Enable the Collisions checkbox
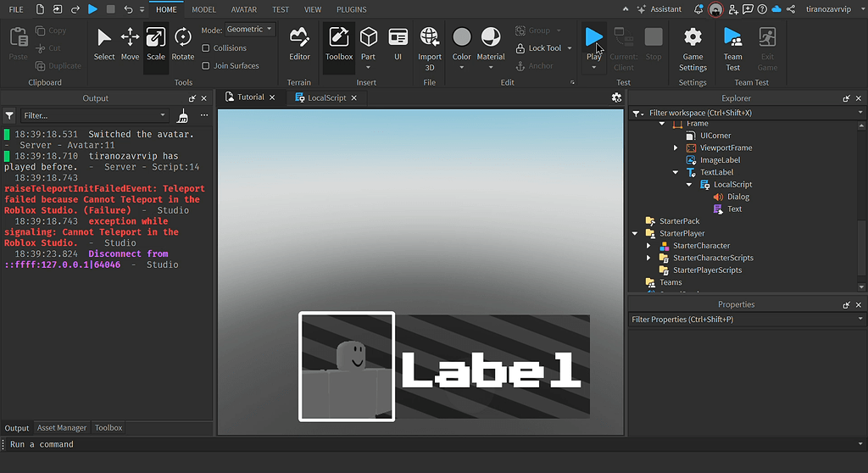This screenshot has width=868, height=473. pos(206,48)
